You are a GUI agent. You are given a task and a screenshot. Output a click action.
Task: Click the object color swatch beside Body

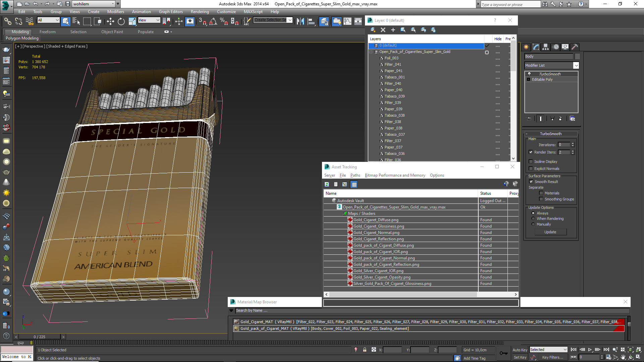(x=577, y=56)
